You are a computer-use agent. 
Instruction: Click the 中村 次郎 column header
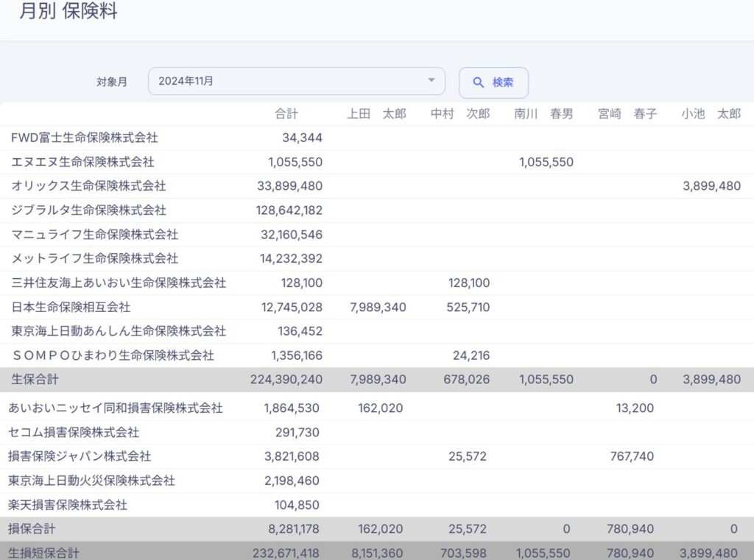click(x=460, y=114)
